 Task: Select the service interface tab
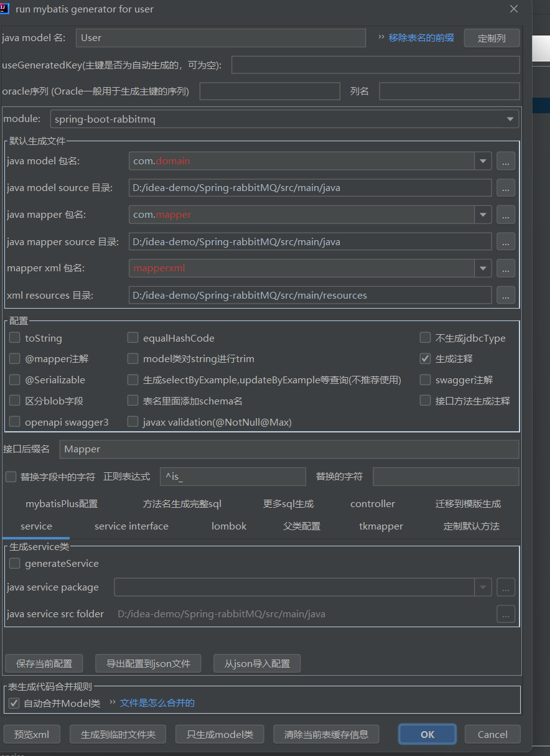pos(131,526)
